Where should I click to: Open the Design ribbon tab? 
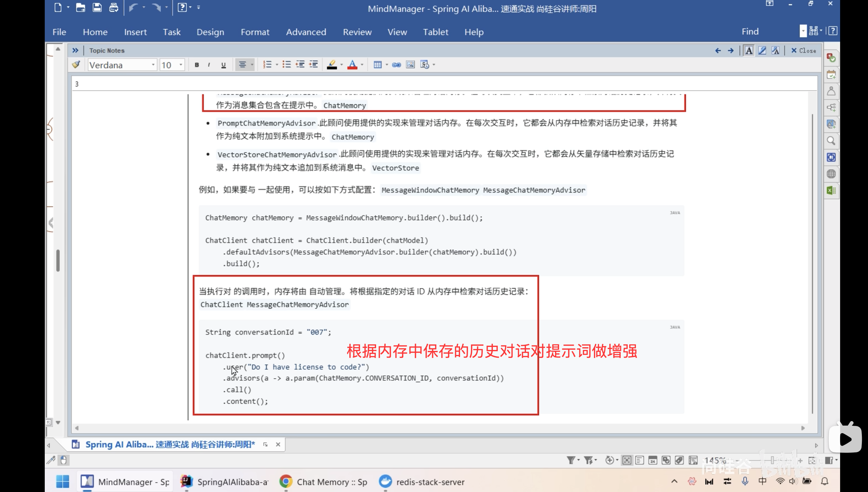(x=210, y=32)
